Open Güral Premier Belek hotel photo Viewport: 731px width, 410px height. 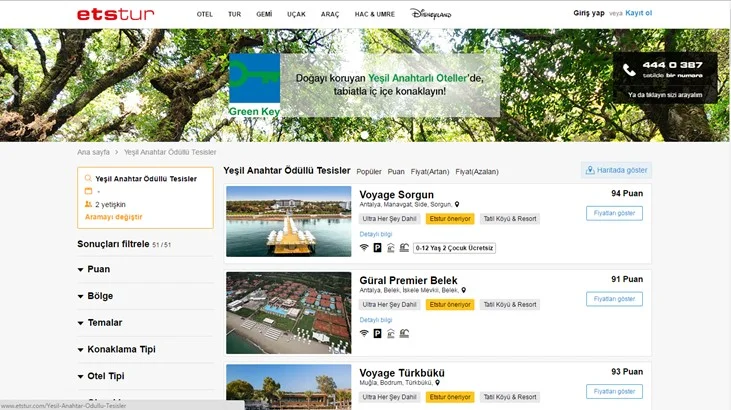click(289, 313)
